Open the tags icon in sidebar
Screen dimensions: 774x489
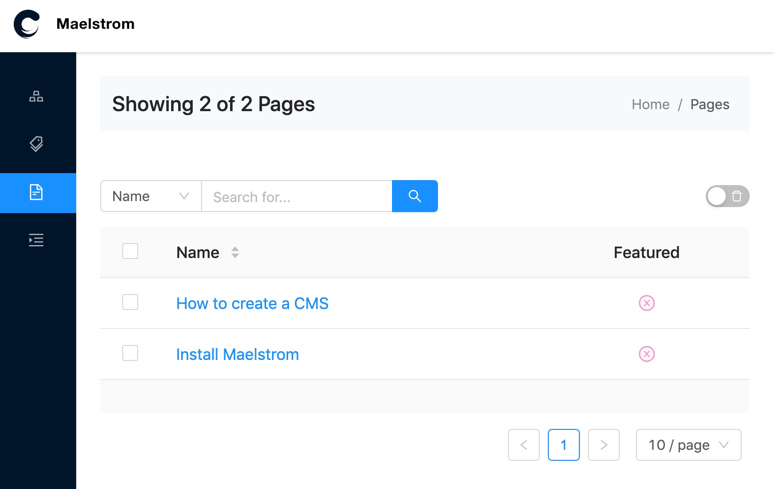pos(36,144)
